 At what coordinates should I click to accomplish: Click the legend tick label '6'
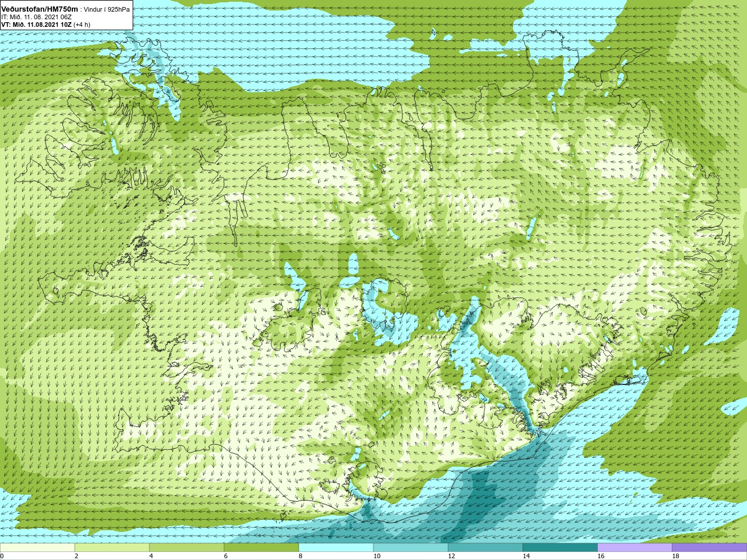226,556
